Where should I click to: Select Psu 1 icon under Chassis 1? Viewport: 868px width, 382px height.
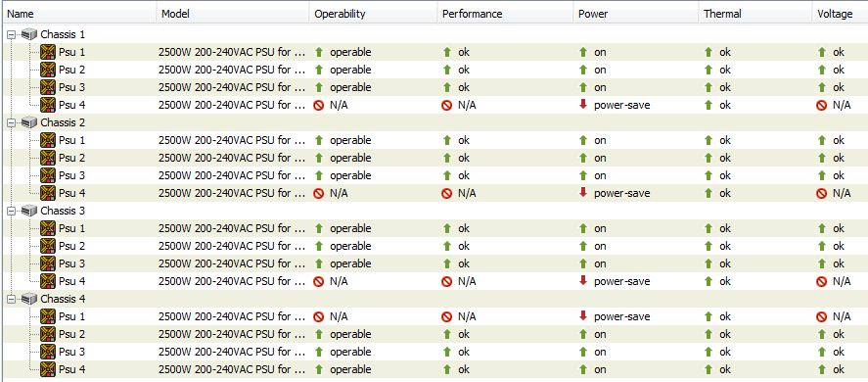[x=48, y=52]
